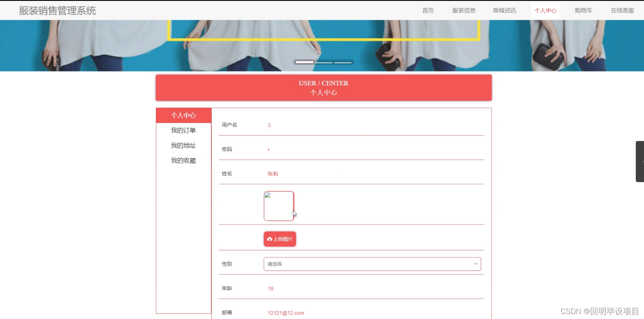Open the 首页 navigation item
Screen dimensions: 644x319
[428, 11]
